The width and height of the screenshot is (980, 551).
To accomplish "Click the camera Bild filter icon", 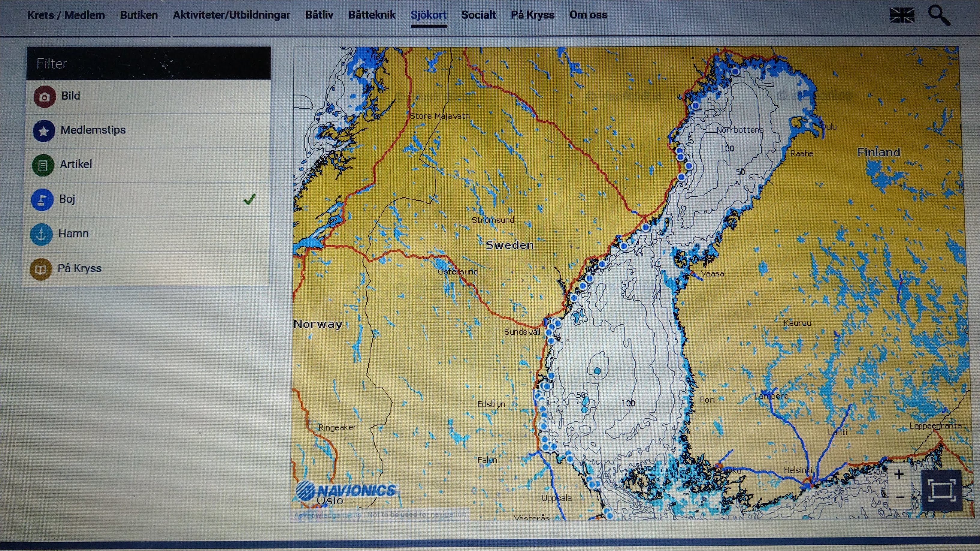I will pyautogui.click(x=44, y=97).
